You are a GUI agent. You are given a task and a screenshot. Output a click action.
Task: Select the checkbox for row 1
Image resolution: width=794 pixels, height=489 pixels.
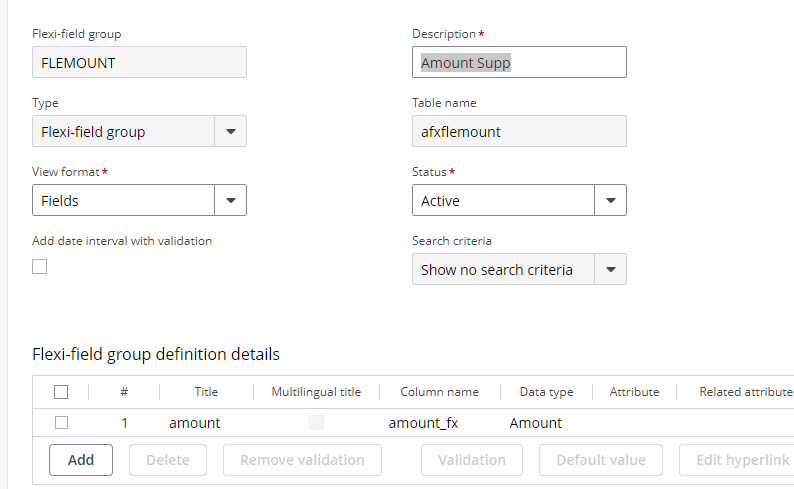point(61,423)
